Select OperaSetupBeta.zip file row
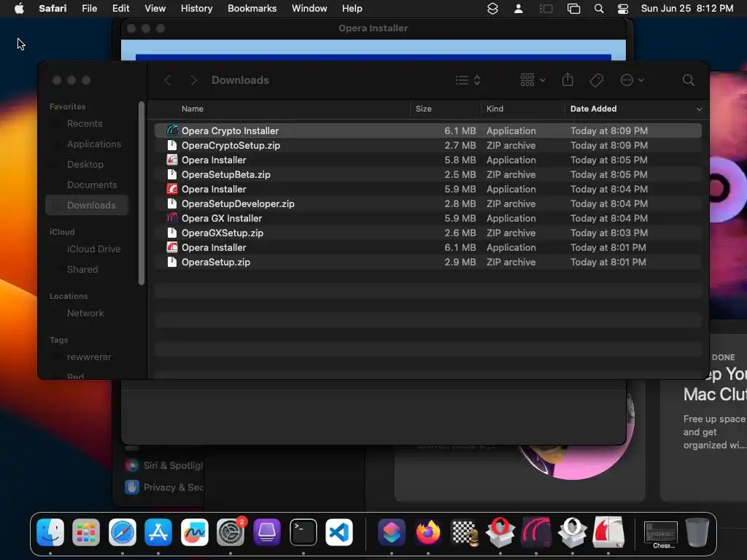This screenshot has width=747, height=560. [427, 174]
